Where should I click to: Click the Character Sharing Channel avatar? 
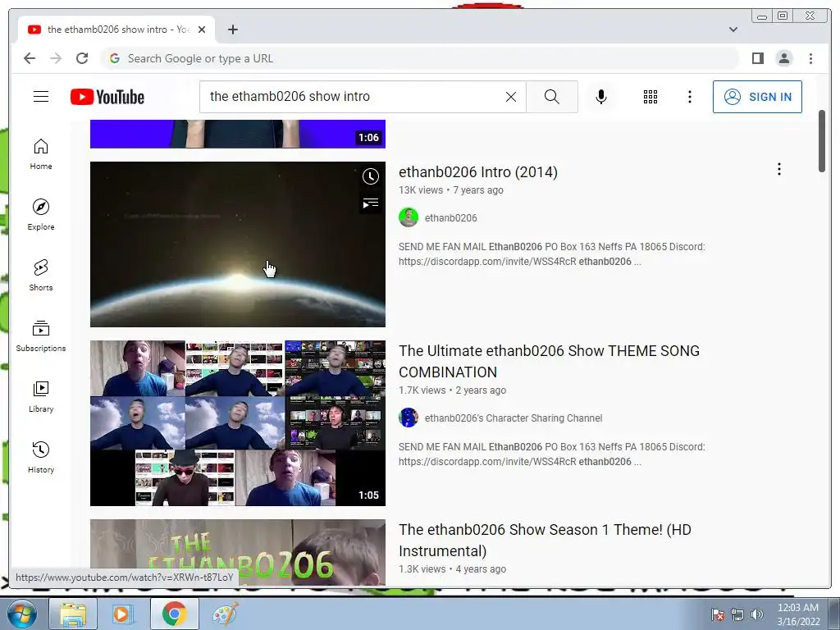click(x=409, y=418)
